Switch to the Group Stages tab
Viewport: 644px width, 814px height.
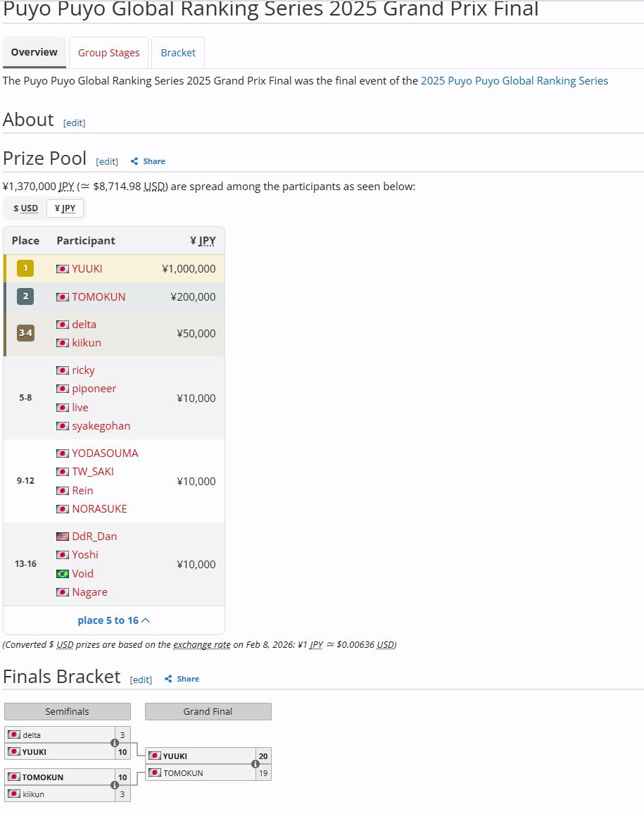tap(108, 53)
